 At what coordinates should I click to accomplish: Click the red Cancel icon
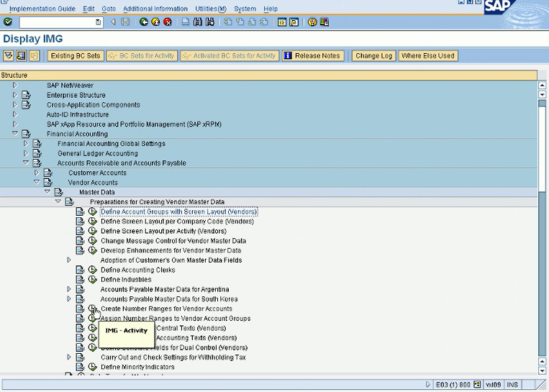point(168,22)
